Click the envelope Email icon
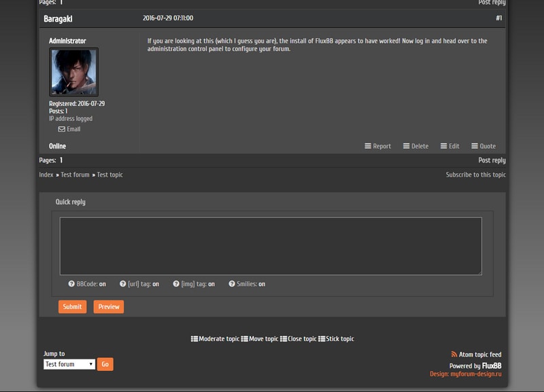Viewport: 544px width, 392px height. pos(61,129)
